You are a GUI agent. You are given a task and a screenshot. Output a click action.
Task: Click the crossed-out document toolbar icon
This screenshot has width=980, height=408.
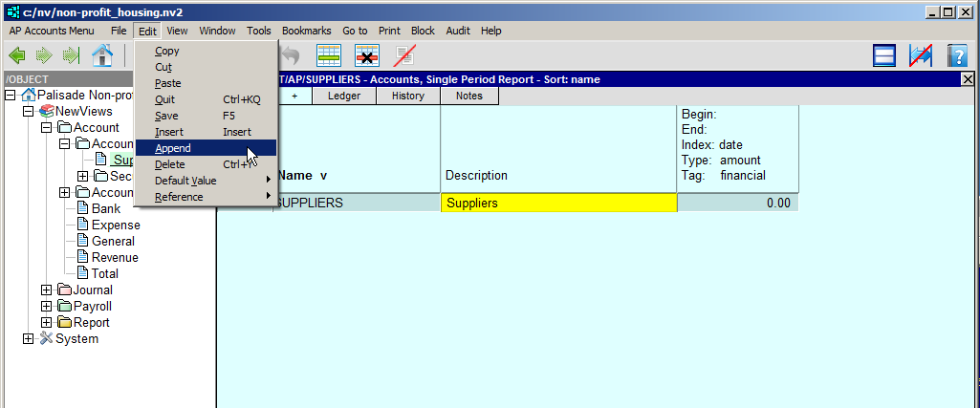404,55
